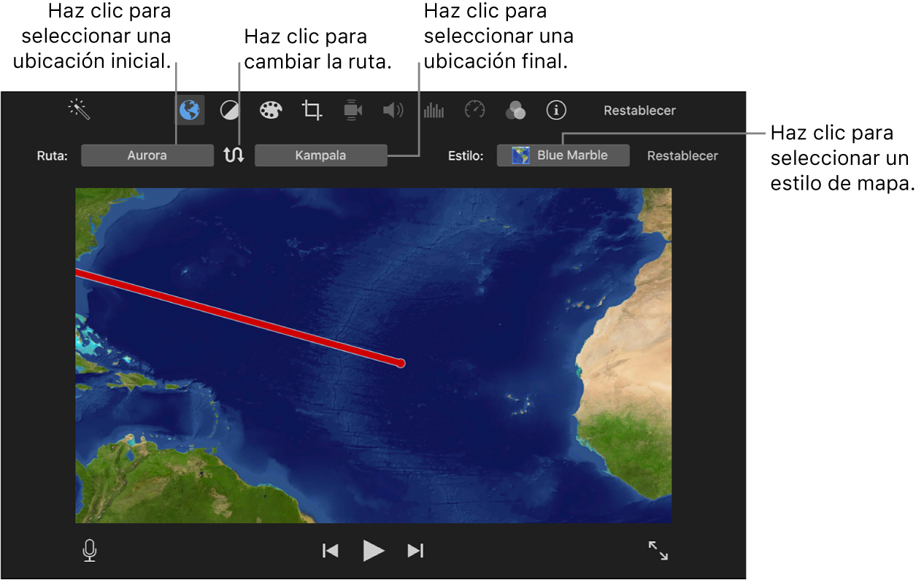Select the clip filter effects icon
Image resolution: width=924 pixels, height=580 pixels.
(x=515, y=109)
